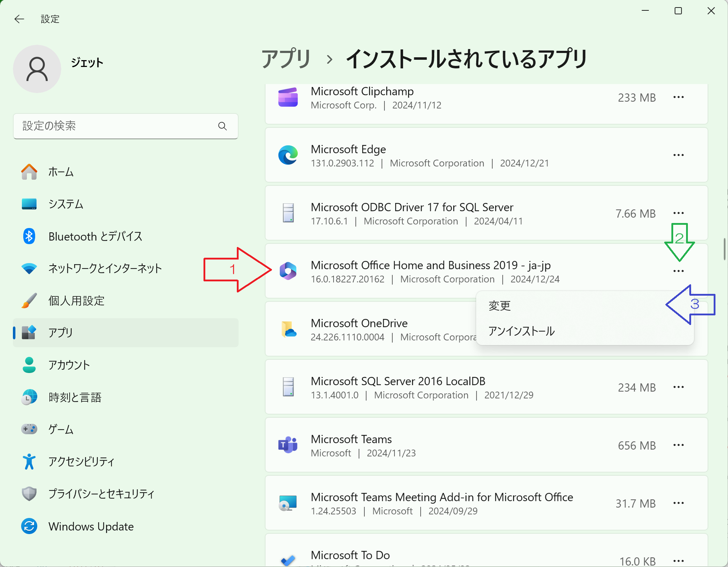This screenshot has height=567, width=728.
Task: Click the Teams Meeting Add-in icon
Action: tap(288, 503)
